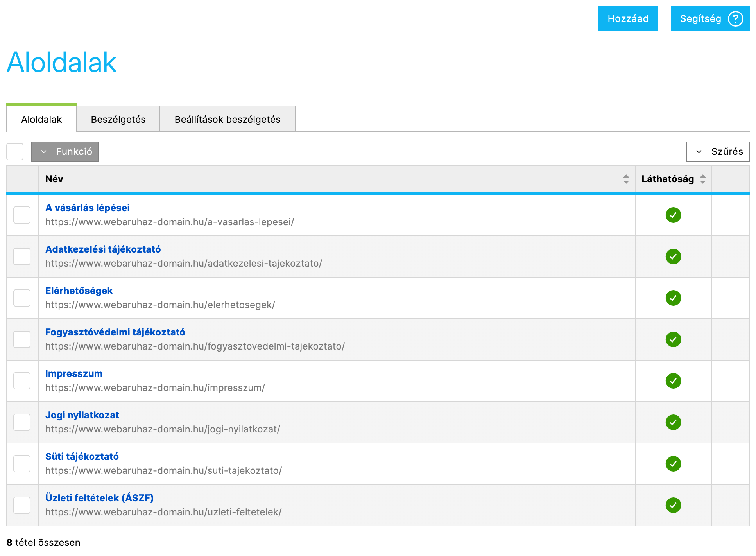Screen dimensions: 756x556
Task: Click the Jogi nyilatkozat visibility check icon
Action: coord(673,422)
